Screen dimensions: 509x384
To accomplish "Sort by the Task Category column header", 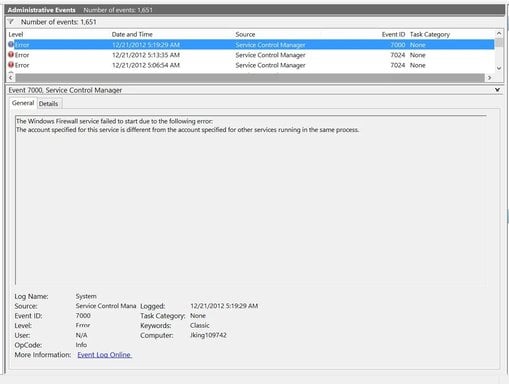I will tap(430, 34).
